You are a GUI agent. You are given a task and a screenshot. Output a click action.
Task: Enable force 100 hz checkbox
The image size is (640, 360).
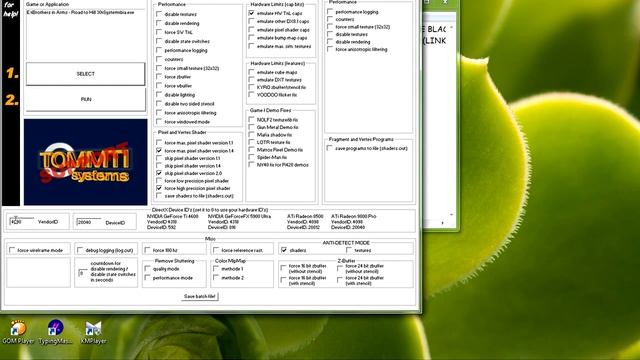point(147,250)
